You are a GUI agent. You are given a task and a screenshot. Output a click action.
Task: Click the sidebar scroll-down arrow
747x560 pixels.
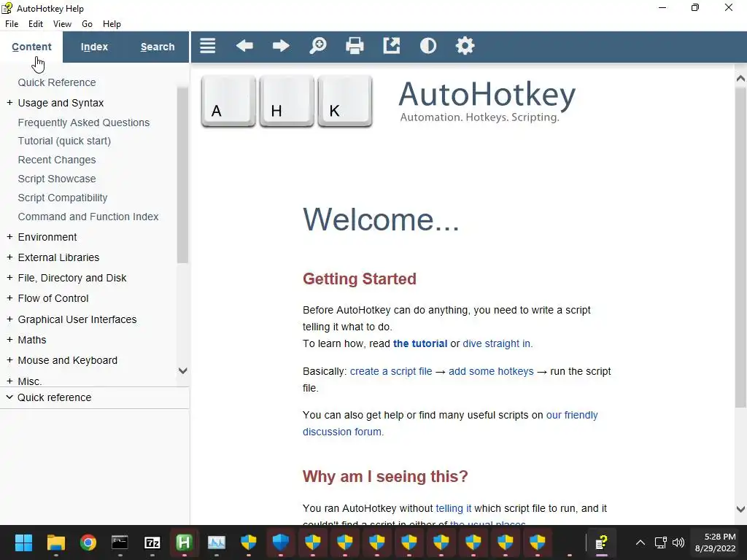click(182, 370)
